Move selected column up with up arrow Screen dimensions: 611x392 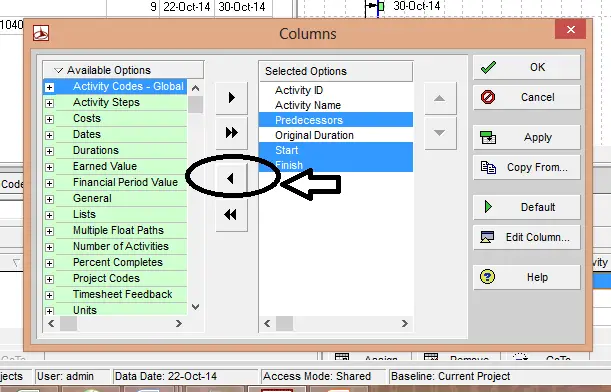(440, 98)
